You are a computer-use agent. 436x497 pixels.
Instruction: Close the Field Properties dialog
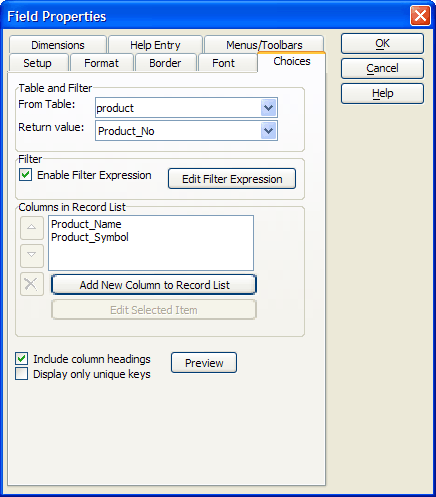click(x=420, y=16)
